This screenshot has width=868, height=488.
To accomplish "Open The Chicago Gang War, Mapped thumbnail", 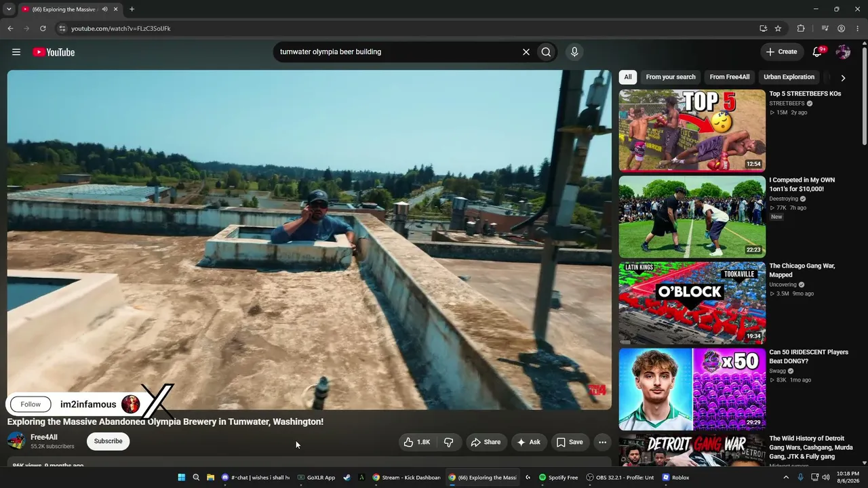I will 692,303.
